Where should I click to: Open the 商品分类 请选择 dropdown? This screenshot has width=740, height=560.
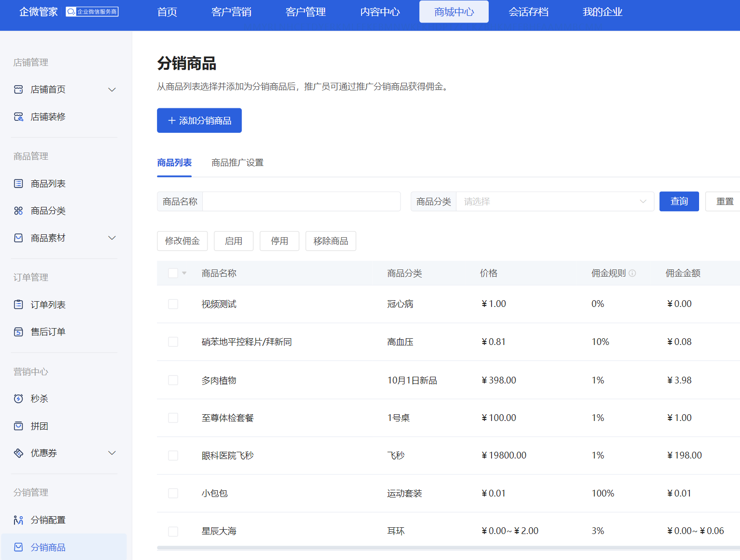(x=554, y=202)
